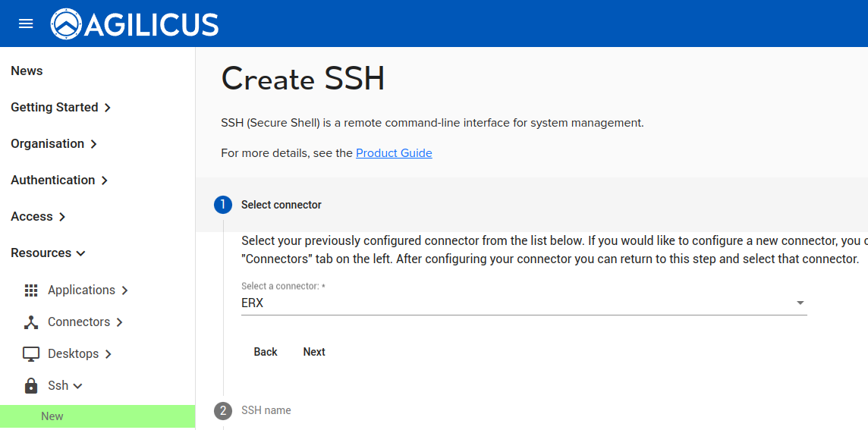This screenshot has width=868, height=430.
Task: Click the Ssh padlock icon
Action: pyautogui.click(x=31, y=386)
